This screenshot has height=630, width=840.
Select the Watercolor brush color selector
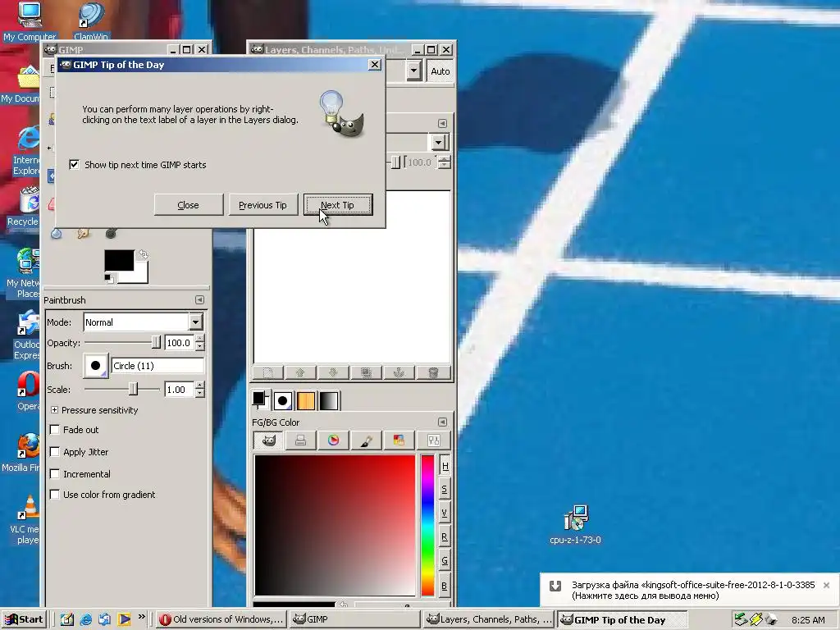[367, 441]
